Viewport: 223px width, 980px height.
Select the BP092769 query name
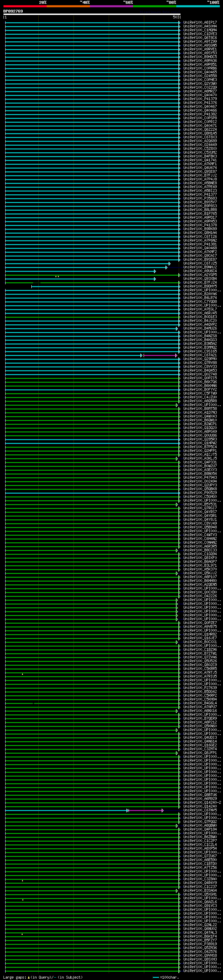click(x=13, y=11)
